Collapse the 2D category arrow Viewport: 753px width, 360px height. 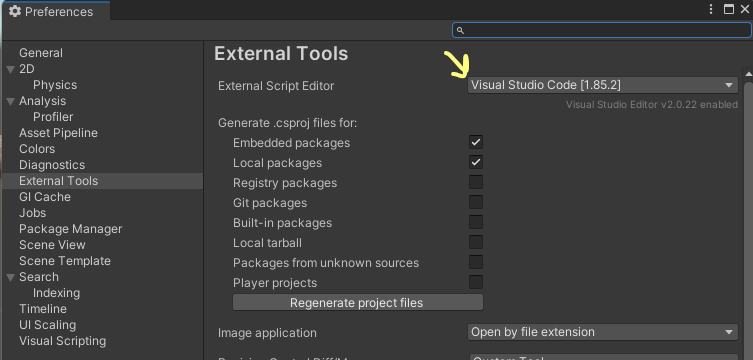coord(11,70)
